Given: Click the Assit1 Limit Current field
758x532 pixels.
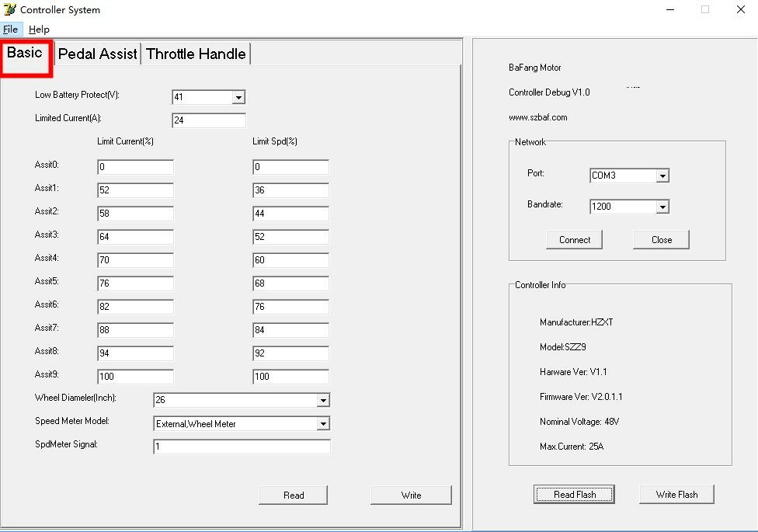Looking at the screenshot, I should tap(135, 190).
